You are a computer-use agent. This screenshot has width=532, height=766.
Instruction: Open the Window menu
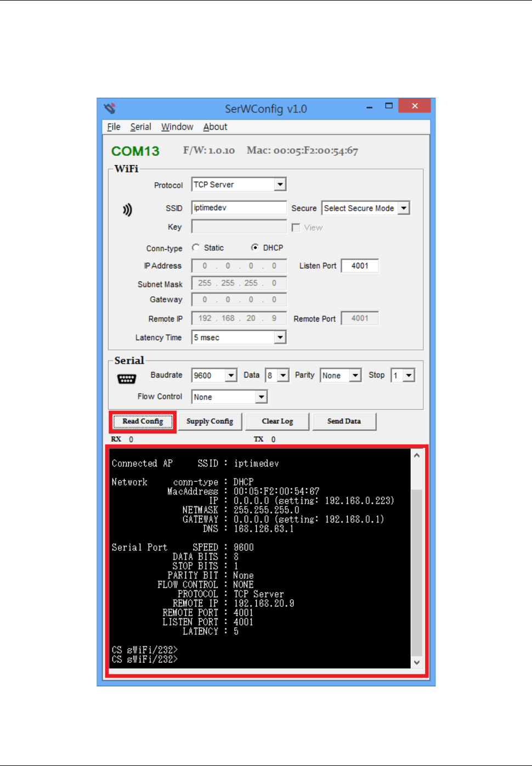(177, 127)
